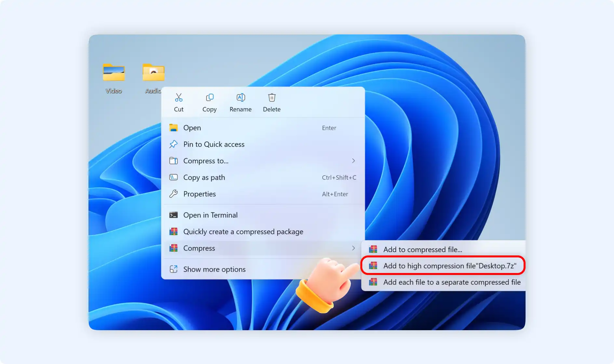Select the Audio folder on desktop
The width and height of the screenshot is (614, 364).
[153, 72]
